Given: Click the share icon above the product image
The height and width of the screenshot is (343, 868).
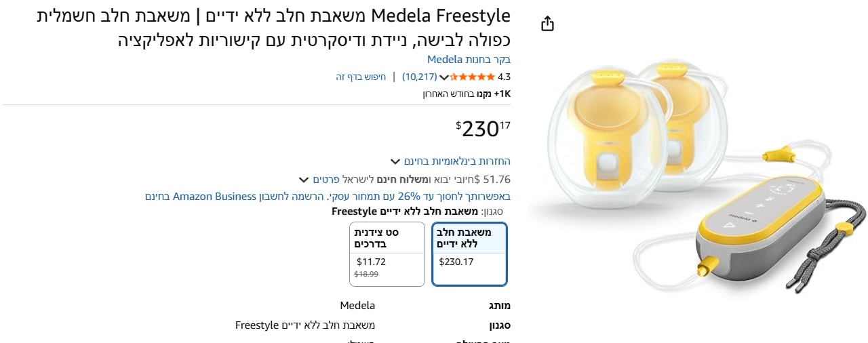Looking at the screenshot, I should (x=548, y=24).
